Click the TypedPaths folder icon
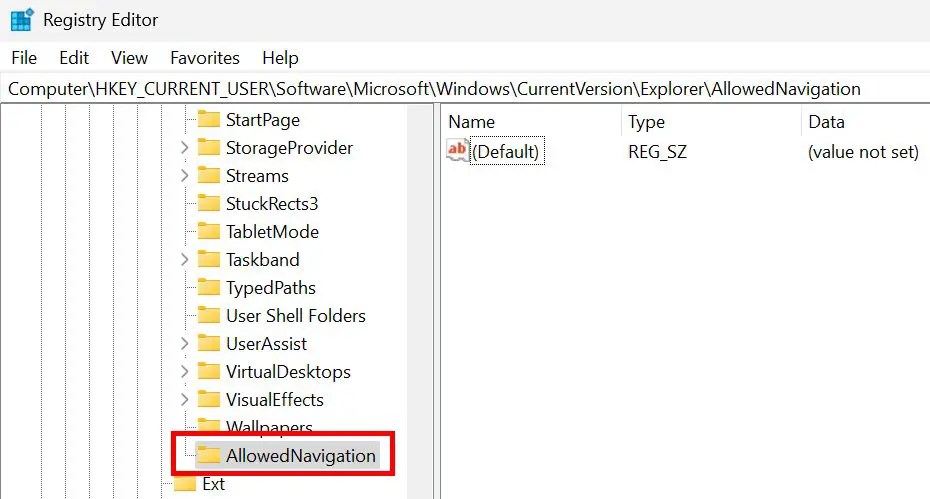Image resolution: width=930 pixels, height=499 pixels. [208, 287]
